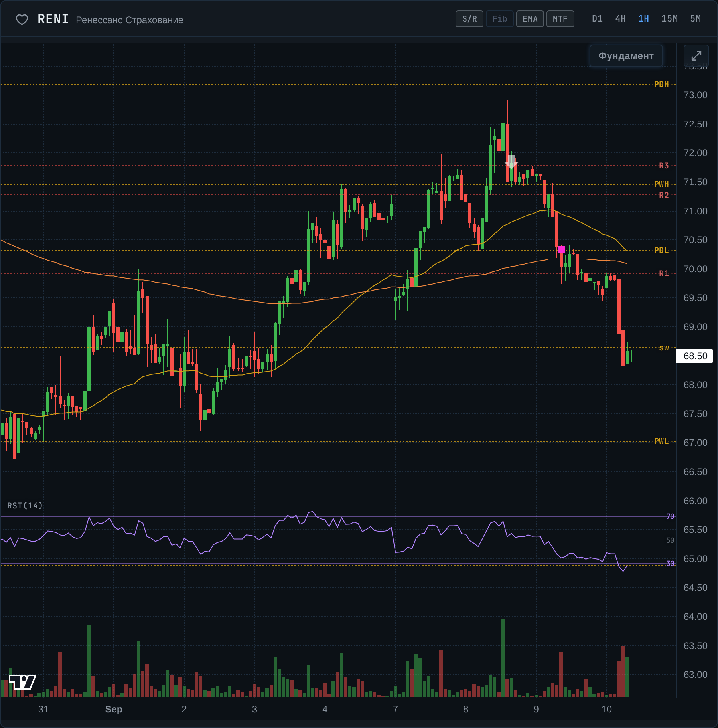Click the magenta square marker near PDL
This screenshot has height=728, width=718.
[562, 250]
